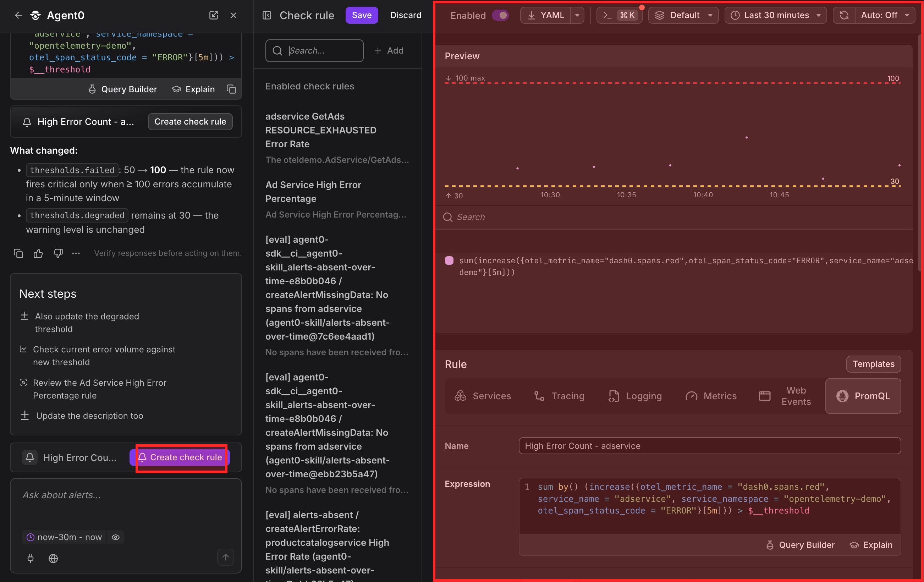Click Add to create a check rule
Viewport: 924px width, 582px height.
(x=389, y=51)
